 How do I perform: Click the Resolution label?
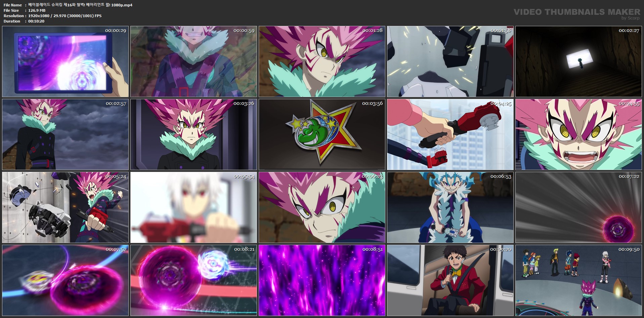click(13, 16)
